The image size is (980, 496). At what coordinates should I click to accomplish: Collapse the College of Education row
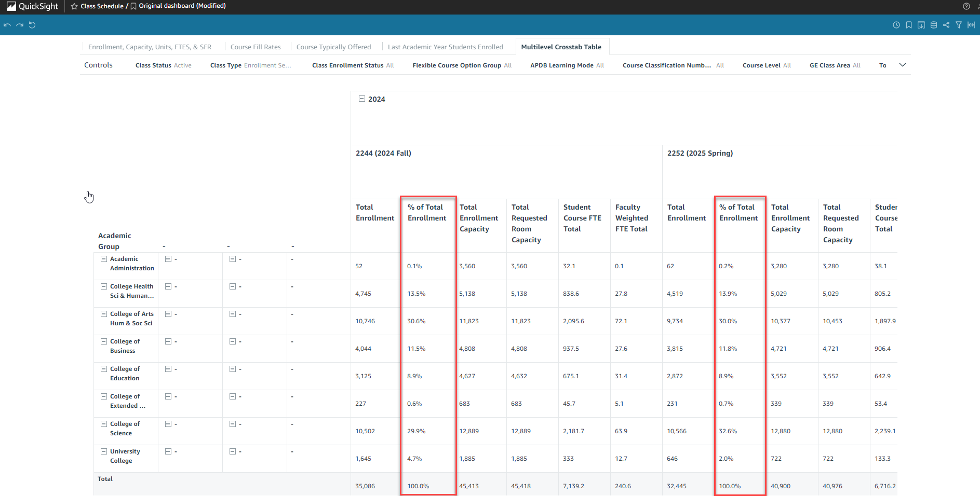pyautogui.click(x=104, y=369)
